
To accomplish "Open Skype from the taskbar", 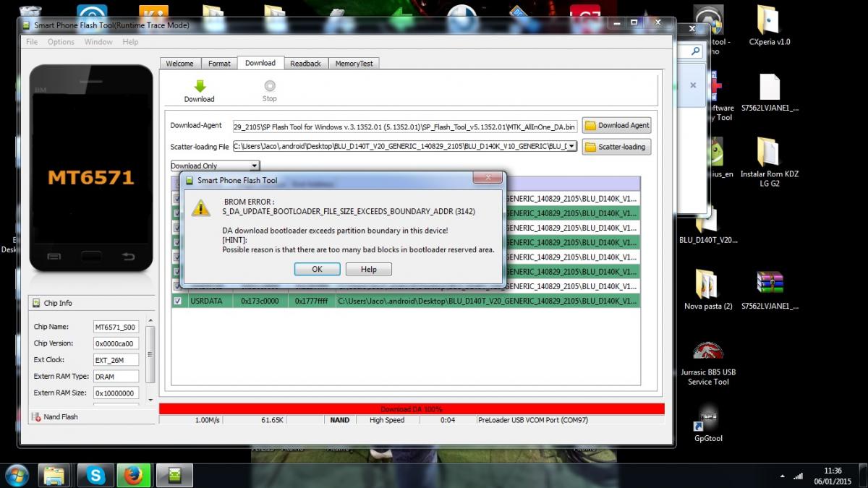I will click(x=95, y=475).
